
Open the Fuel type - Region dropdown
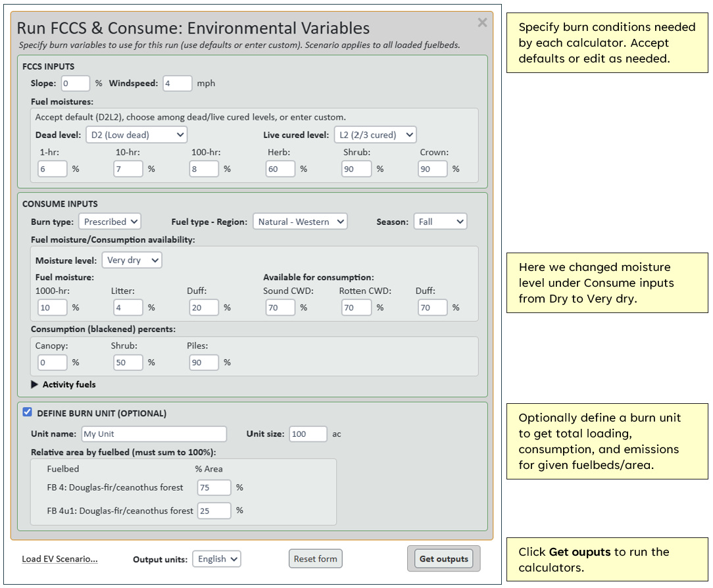[x=300, y=222]
